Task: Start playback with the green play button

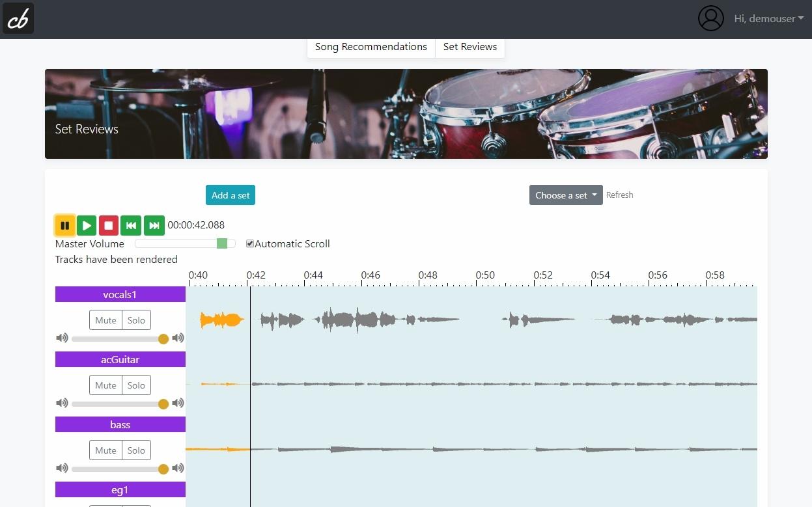Action: point(87,225)
